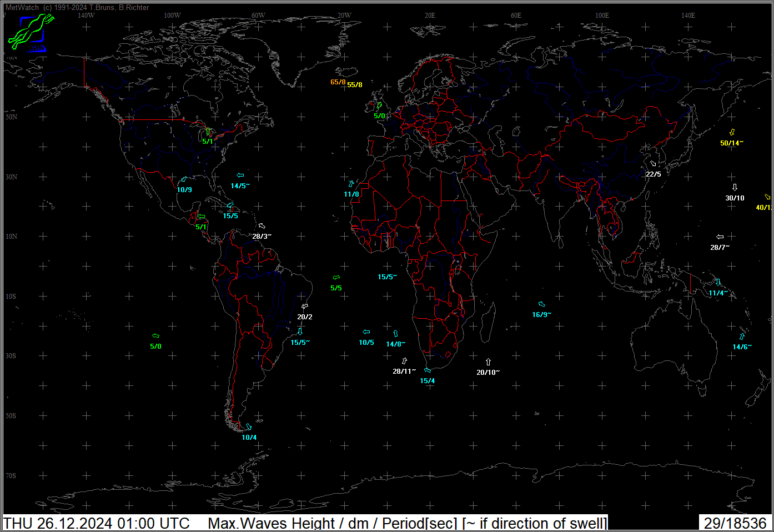
Task: Click the 28/11~ wave value
Action: click(x=404, y=372)
